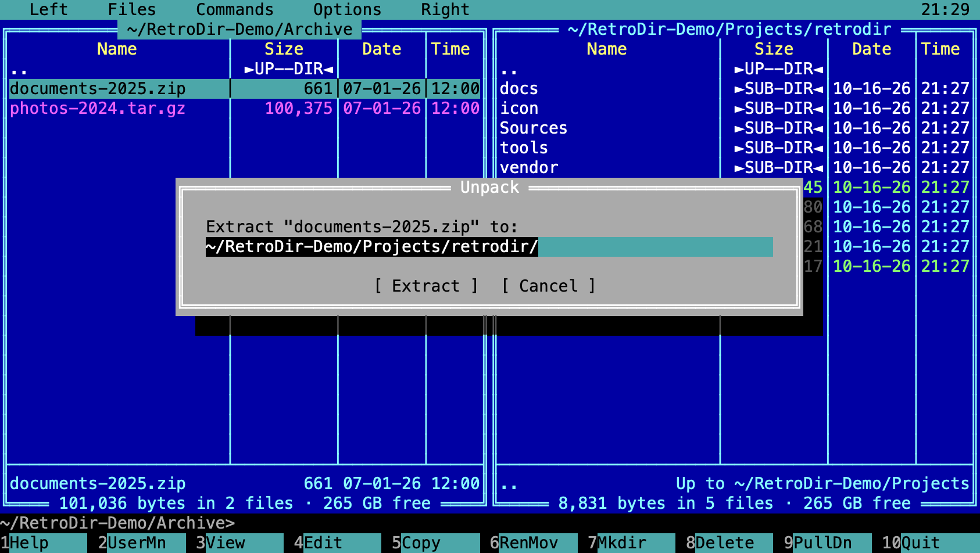
Task: Sort left panel by Size header
Action: pos(284,49)
